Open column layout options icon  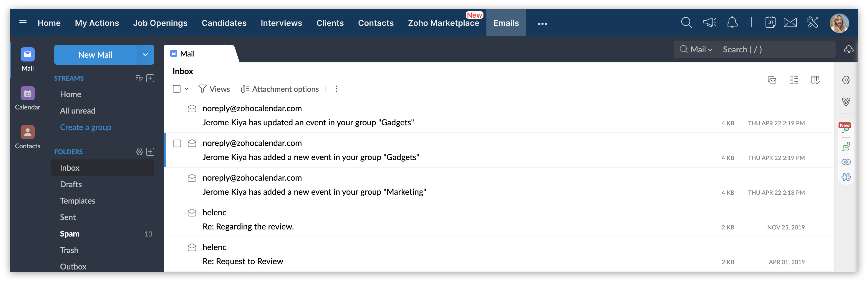815,80
